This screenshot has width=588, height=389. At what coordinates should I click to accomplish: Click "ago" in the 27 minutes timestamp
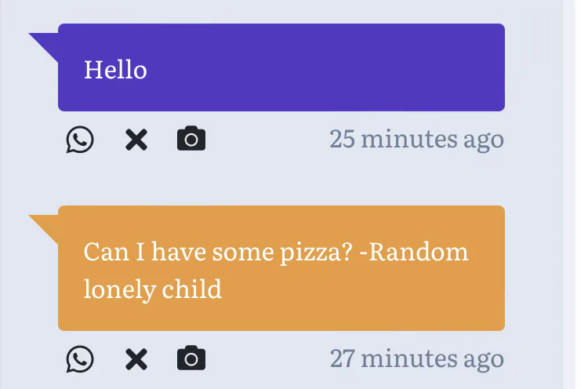click(x=483, y=360)
